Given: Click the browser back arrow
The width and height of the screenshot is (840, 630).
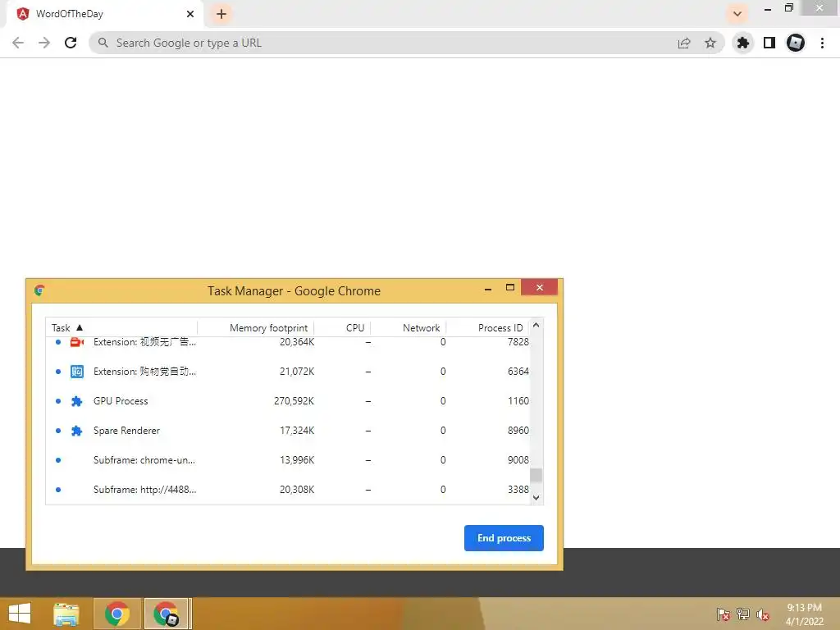Looking at the screenshot, I should pyautogui.click(x=18, y=43).
